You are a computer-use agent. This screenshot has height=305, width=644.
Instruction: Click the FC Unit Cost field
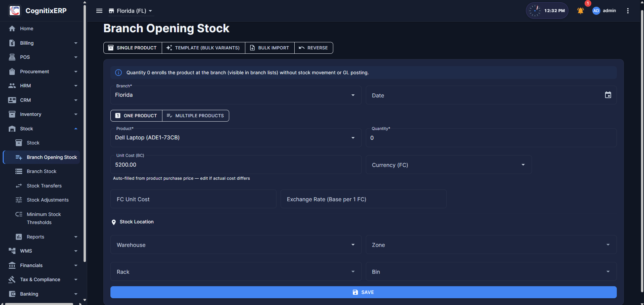click(193, 199)
